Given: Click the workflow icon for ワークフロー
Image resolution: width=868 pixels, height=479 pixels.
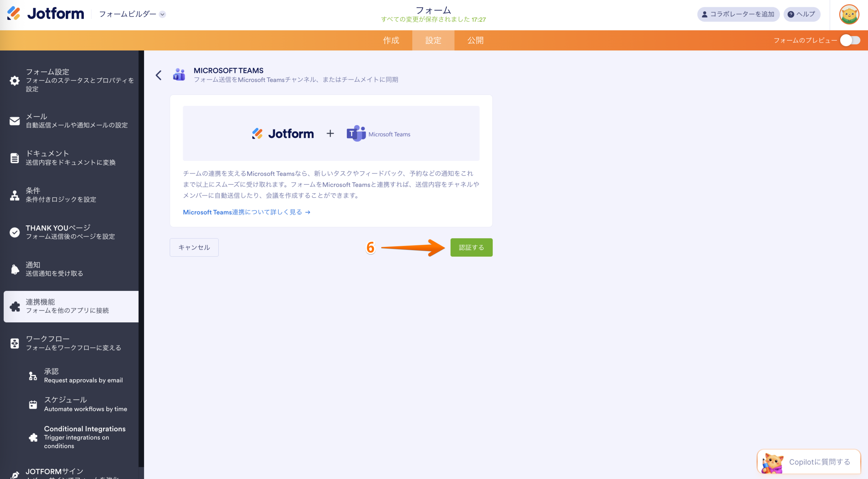Looking at the screenshot, I should point(15,343).
